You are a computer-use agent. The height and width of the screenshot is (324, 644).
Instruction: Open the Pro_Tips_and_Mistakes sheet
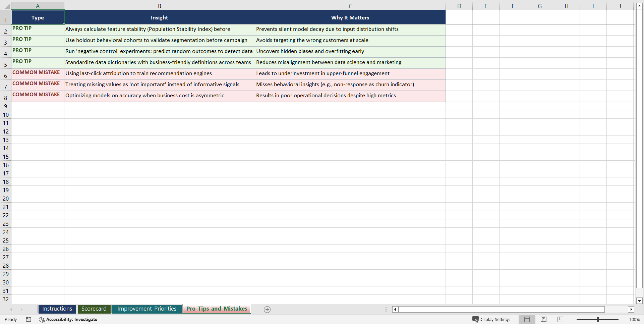click(217, 309)
